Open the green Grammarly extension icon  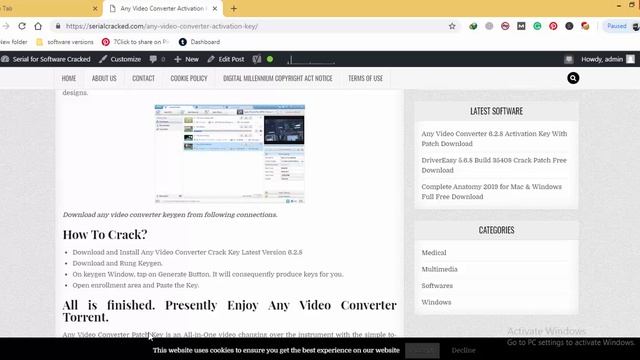[537, 26]
